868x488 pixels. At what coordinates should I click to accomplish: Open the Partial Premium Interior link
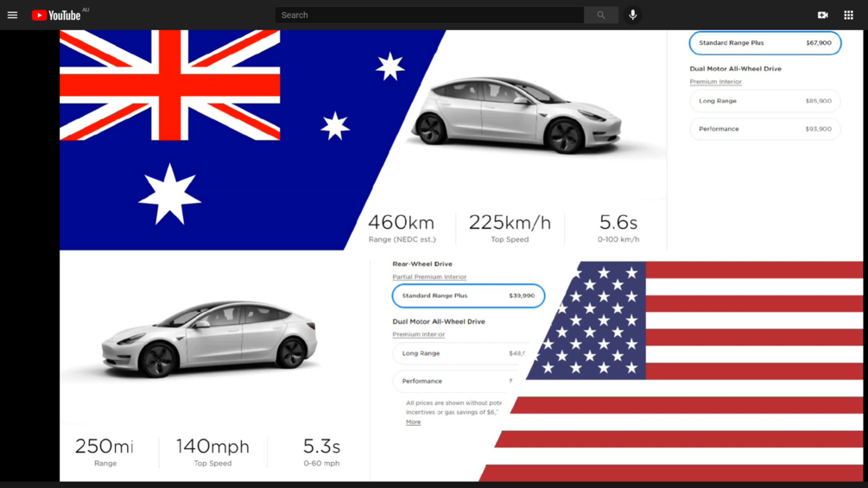429,276
